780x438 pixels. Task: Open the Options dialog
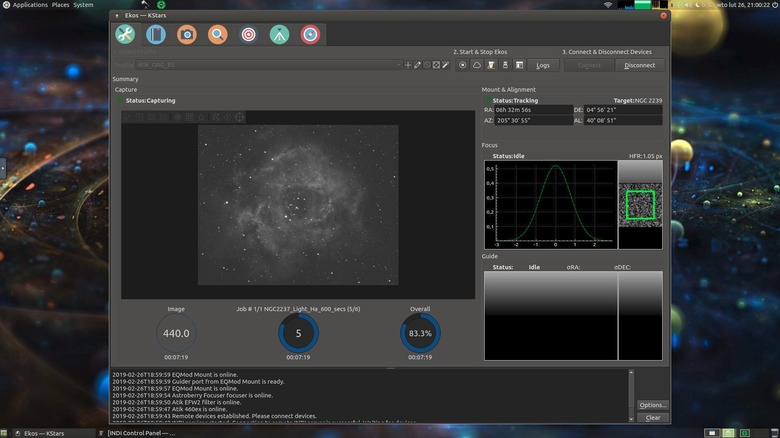coord(652,405)
